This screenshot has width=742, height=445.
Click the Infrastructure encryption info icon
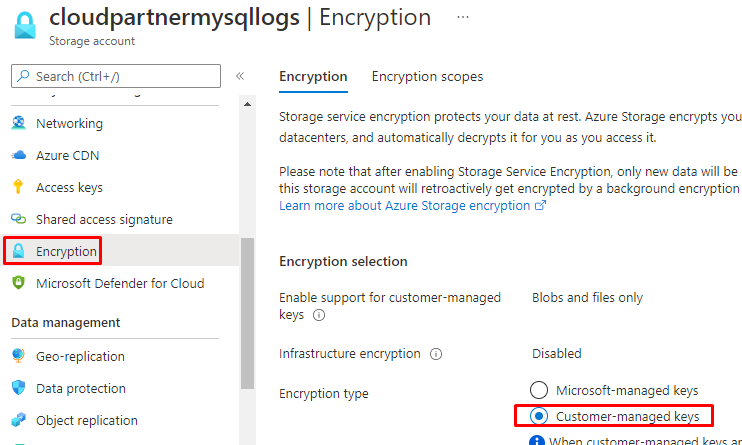(436, 353)
